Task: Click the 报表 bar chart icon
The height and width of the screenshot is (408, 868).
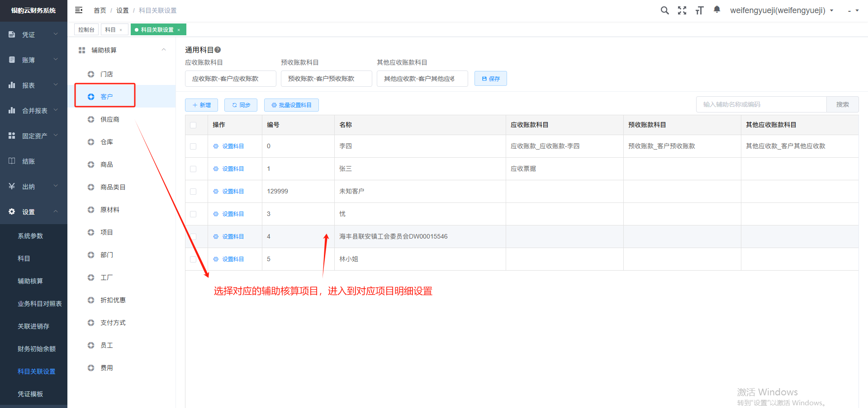Action: [x=12, y=85]
